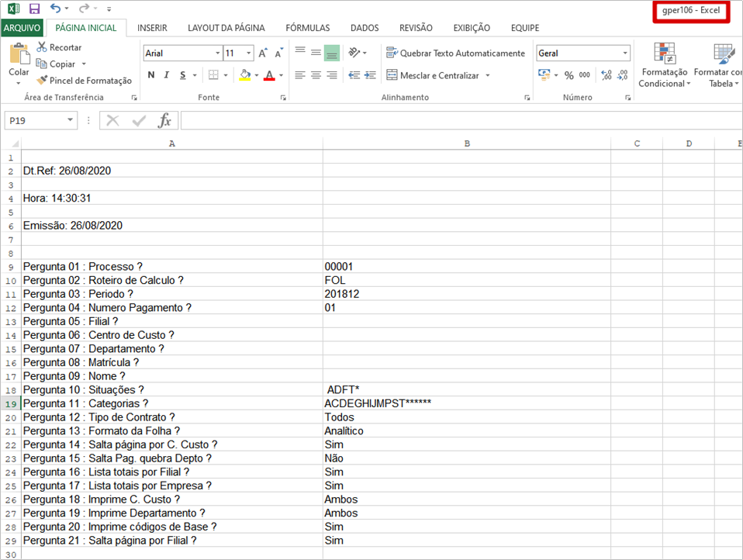Decrease font size with small A
Image resolution: width=743 pixels, height=560 pixels.
click(279, 53)
